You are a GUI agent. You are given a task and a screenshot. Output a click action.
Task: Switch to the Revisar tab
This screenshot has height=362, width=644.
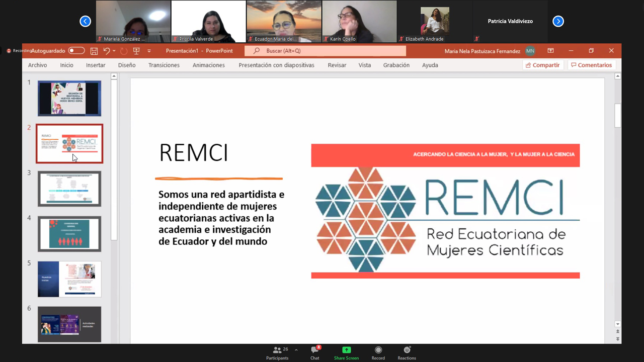(x=337, y=65)
